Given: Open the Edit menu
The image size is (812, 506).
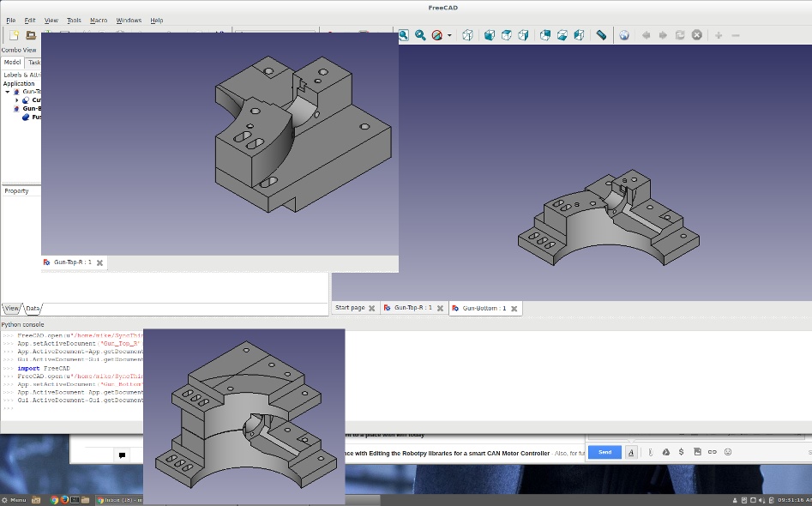Looking at the screenshot, I should point(30,21).
